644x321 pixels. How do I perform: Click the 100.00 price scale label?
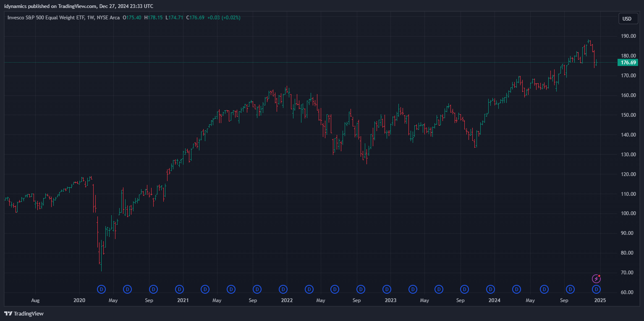tap(628, 213)
